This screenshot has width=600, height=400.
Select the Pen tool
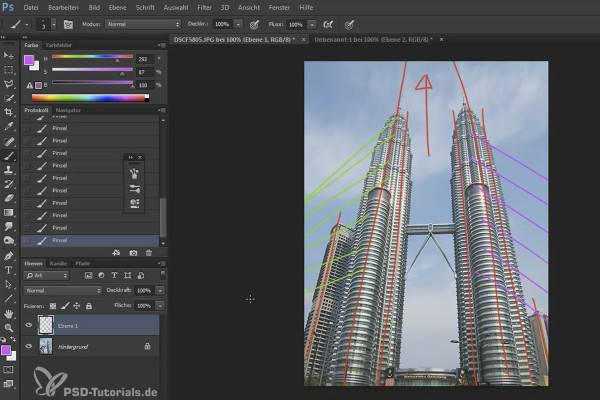coord(8,256)
